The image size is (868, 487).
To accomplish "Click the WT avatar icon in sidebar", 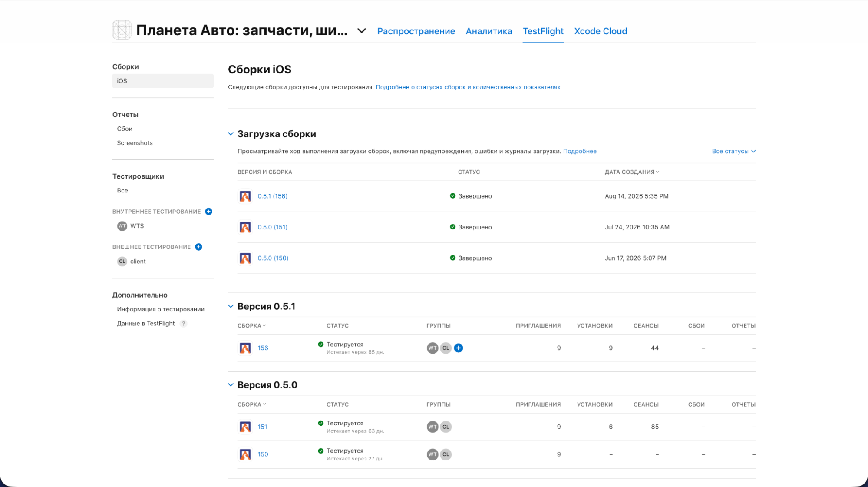I will (x=122, y=226).
